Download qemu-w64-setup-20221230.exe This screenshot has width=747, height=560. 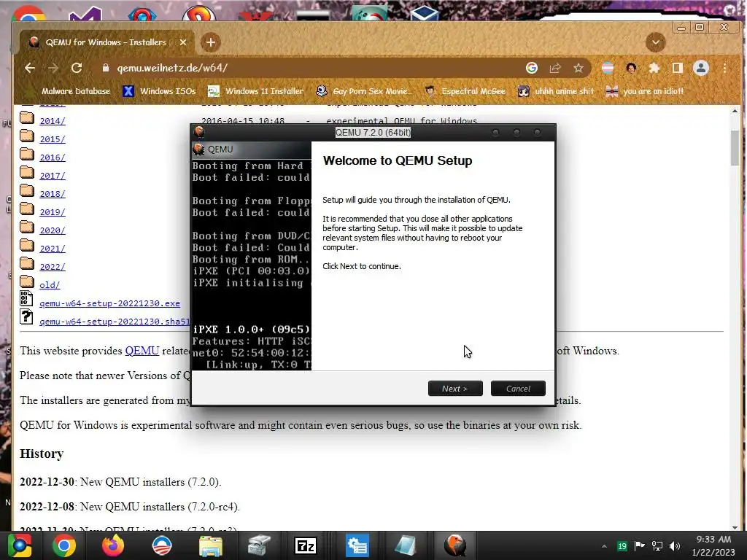pos(109,303)
